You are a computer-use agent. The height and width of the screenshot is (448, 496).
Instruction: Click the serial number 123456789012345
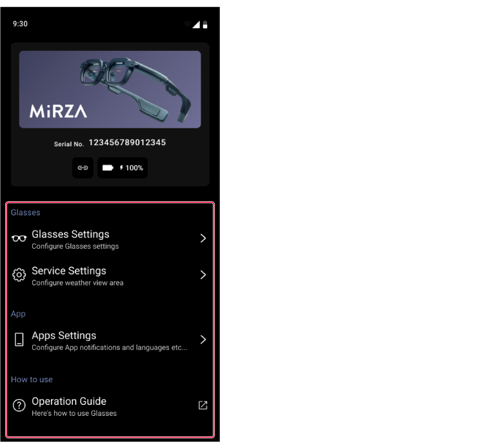127,142
